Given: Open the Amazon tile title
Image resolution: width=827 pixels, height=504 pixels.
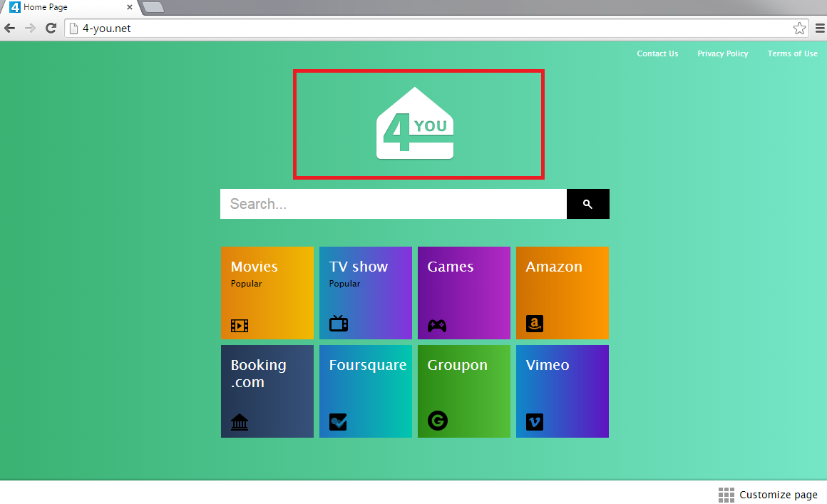Looking at the screenshot, I should click(x=554, y=267).
